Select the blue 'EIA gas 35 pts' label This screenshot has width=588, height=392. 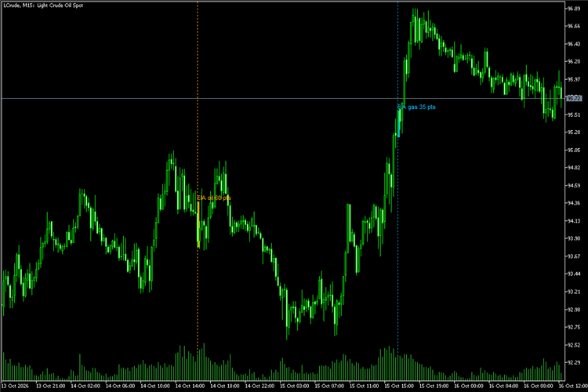(416, 107)
